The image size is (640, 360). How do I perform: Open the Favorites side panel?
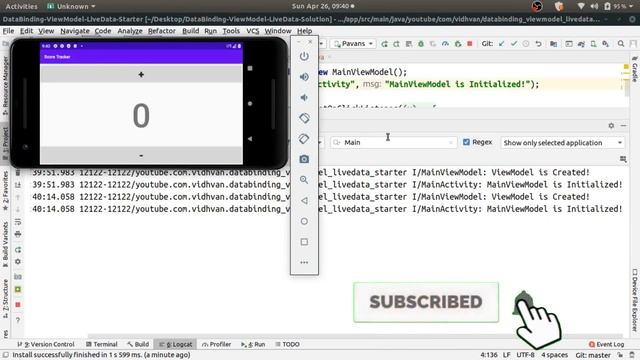point(5,191)
